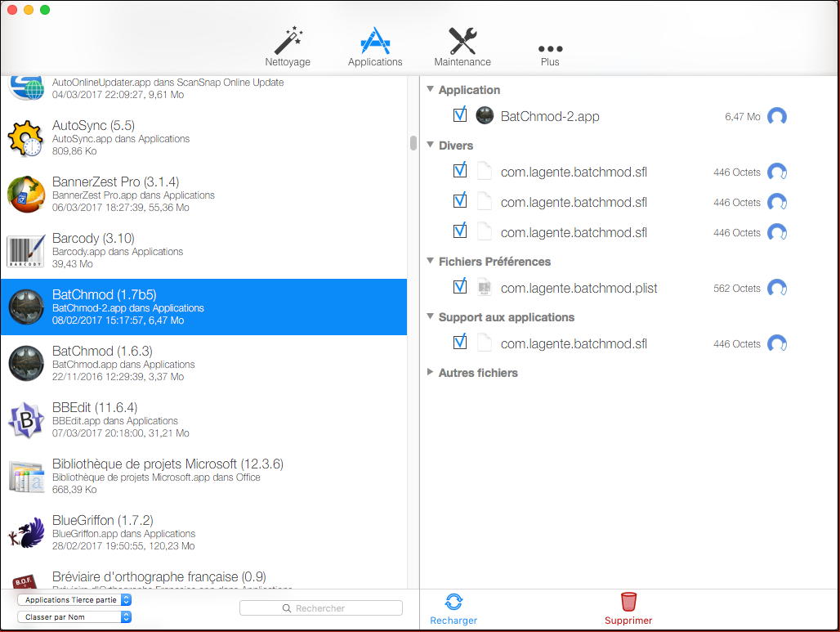Click the AutoOnlineUpdater globe icon
Viewport: 840px width, 632px height.
pos(25,87)
